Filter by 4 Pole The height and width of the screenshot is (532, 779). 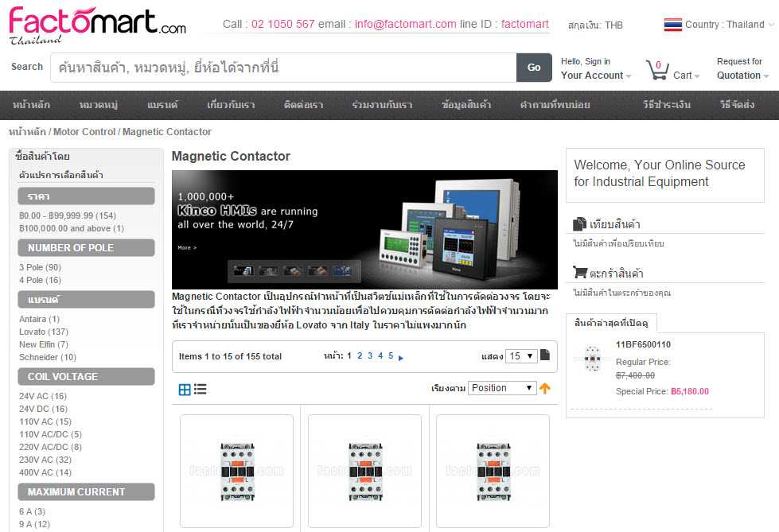40,280
